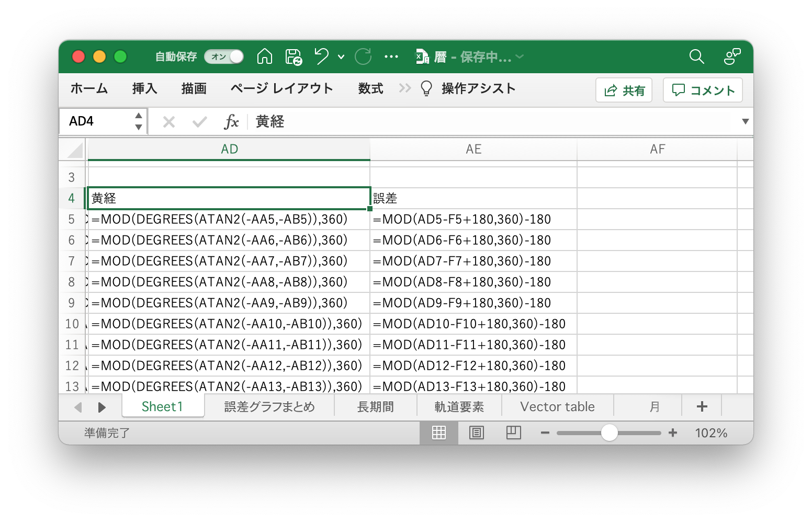This screenshot has height=522, width=812.
Task: Expand the file title dropdown chevron
Action: coord(520,56)
